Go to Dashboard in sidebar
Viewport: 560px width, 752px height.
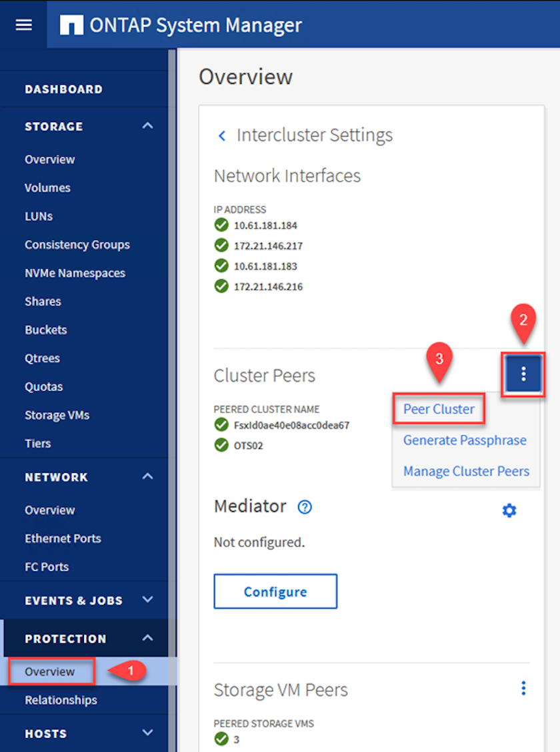pyautogui.click(x=63, y=89)
